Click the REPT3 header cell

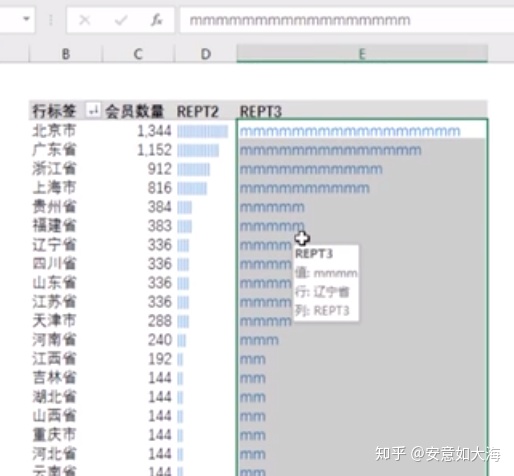pos(261,111)
